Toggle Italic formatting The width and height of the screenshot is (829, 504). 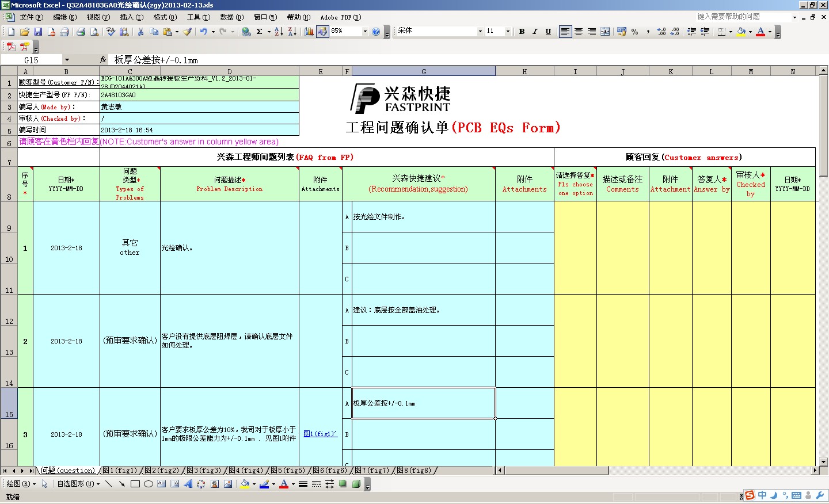(x=535, y=32)
